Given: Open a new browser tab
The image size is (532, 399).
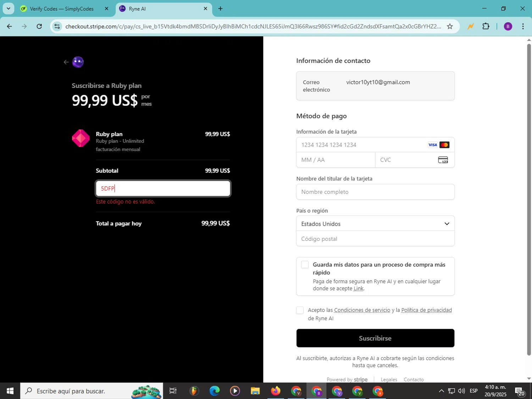Looking at the screenshot, I should (220, 9).
